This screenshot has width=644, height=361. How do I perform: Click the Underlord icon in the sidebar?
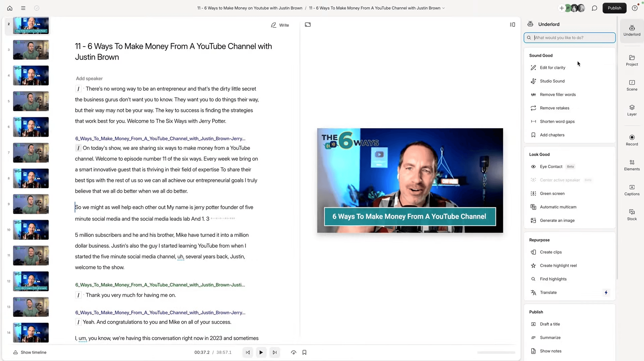631,30
